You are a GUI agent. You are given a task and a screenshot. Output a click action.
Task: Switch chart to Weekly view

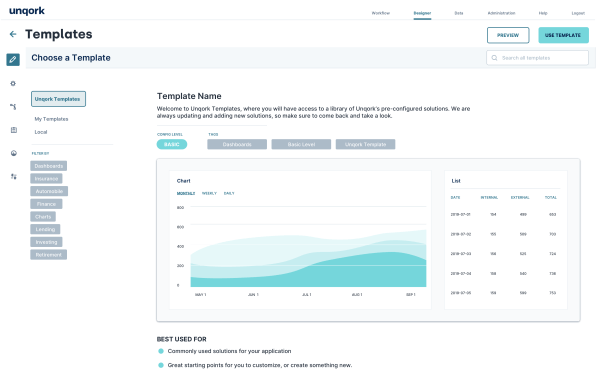[x=209, y=193]
